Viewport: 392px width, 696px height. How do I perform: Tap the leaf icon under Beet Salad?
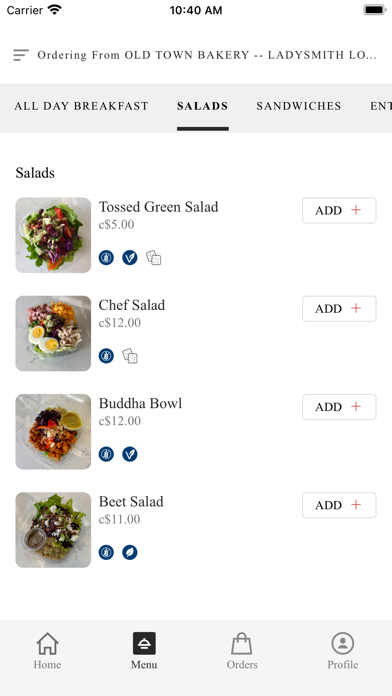130,553
